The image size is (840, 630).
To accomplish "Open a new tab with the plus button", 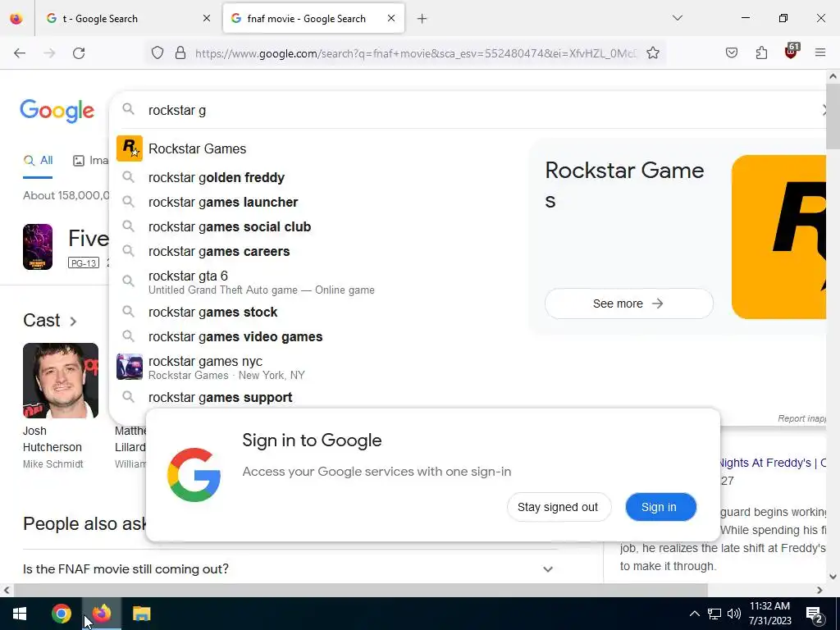I will pos(422,19).
